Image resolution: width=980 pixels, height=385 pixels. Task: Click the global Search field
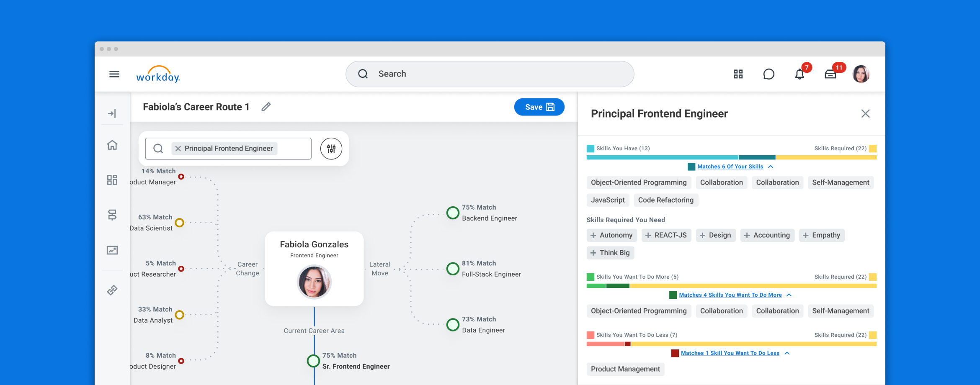pyautogui.click(x=490, y=74)
